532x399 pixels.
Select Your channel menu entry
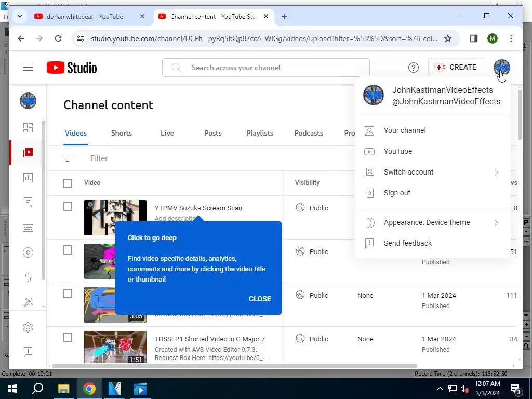[x=432, y=130]
